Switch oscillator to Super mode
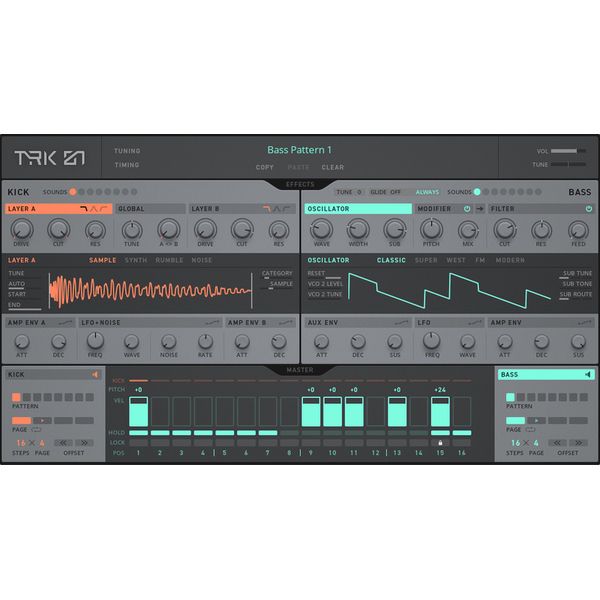 point(426,260)
